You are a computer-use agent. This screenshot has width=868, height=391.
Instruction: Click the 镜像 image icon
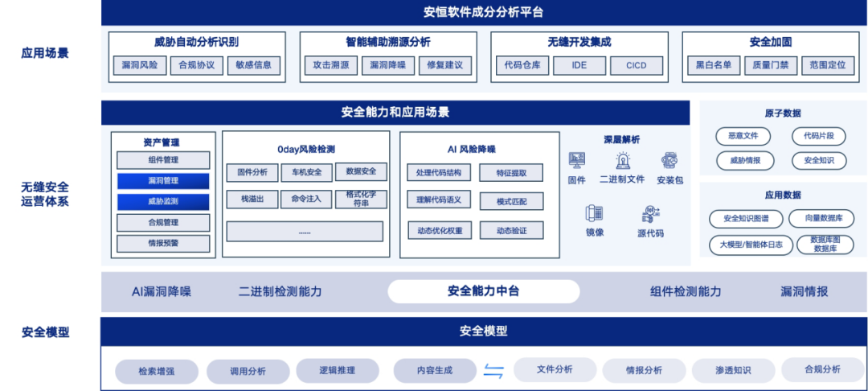point(594,213)
